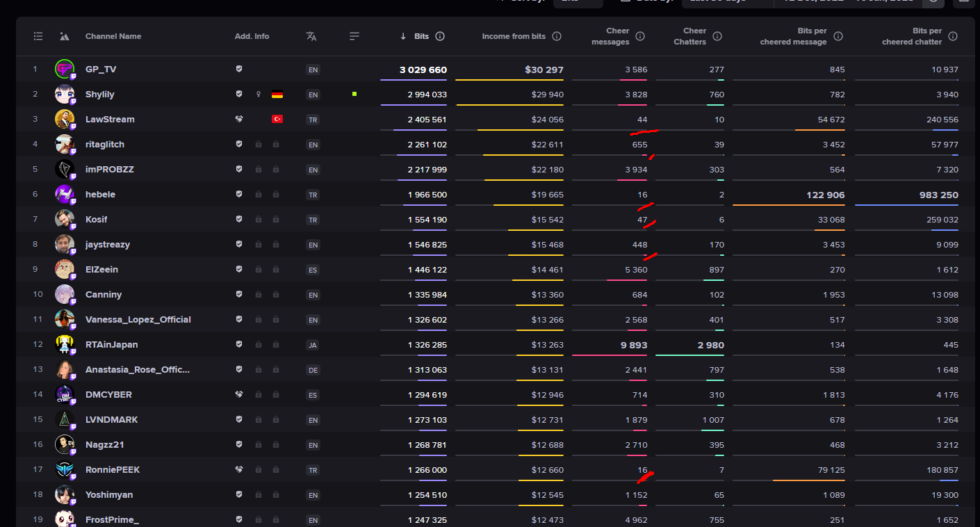The height and width of the screenshot is (527, 980).
Task: Click the down arrow next to Bits
Action: coord(403,36)
